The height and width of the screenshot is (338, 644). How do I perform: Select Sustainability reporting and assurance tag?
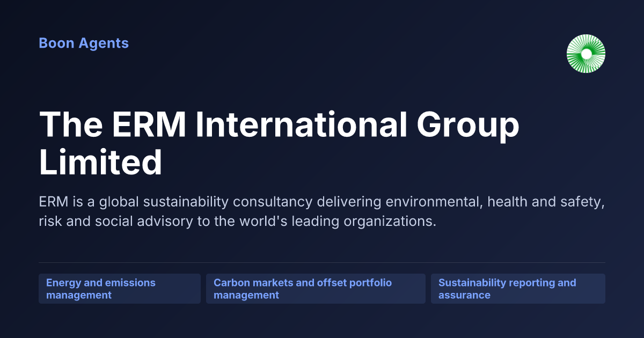(x=518, y=289)
